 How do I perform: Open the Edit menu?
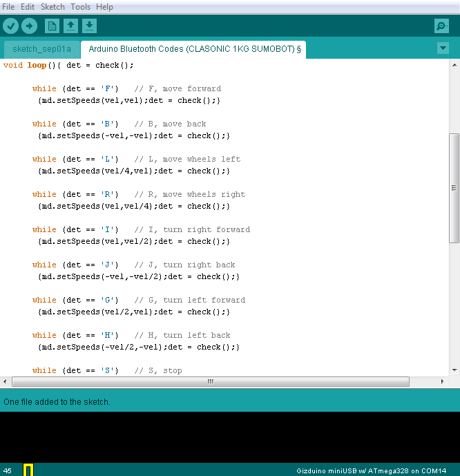(28, 7)
